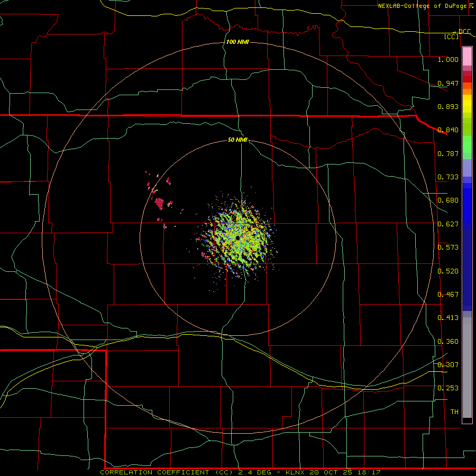Click the TH label on the color scale

tap(454, 412)
